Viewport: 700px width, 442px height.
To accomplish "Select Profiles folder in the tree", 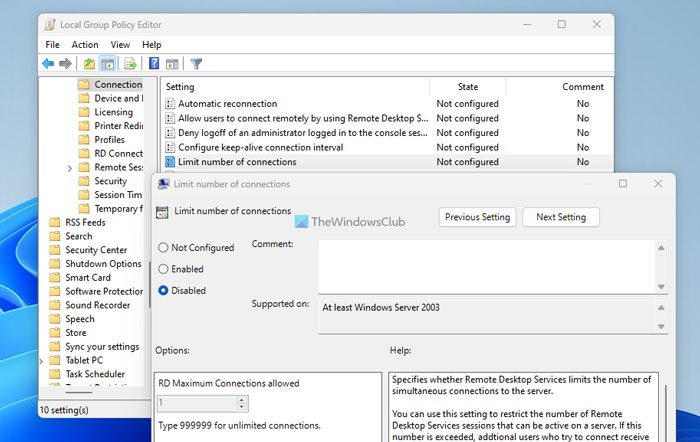I will (109, 140).
